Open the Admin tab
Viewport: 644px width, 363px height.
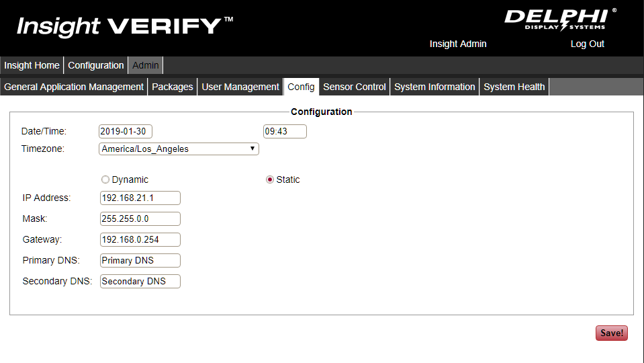pos(146,65)
